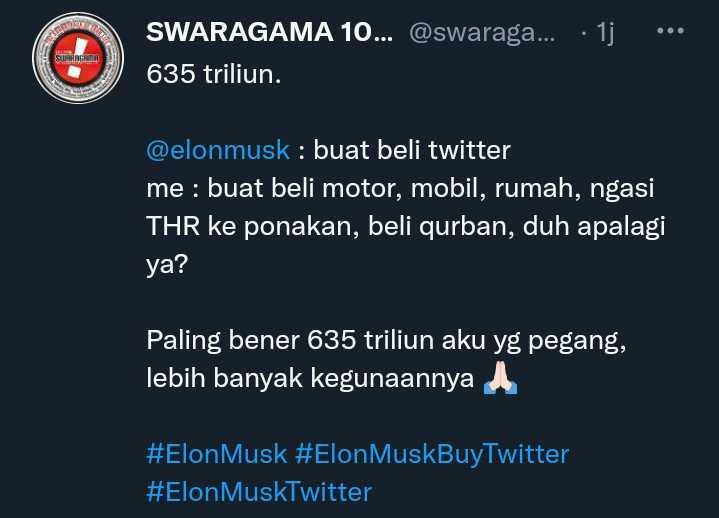Open the #ElonMuskBuyTwitter hashtag
The width and height of the screenshot is (719, 518).
click(x=432, y=454)
